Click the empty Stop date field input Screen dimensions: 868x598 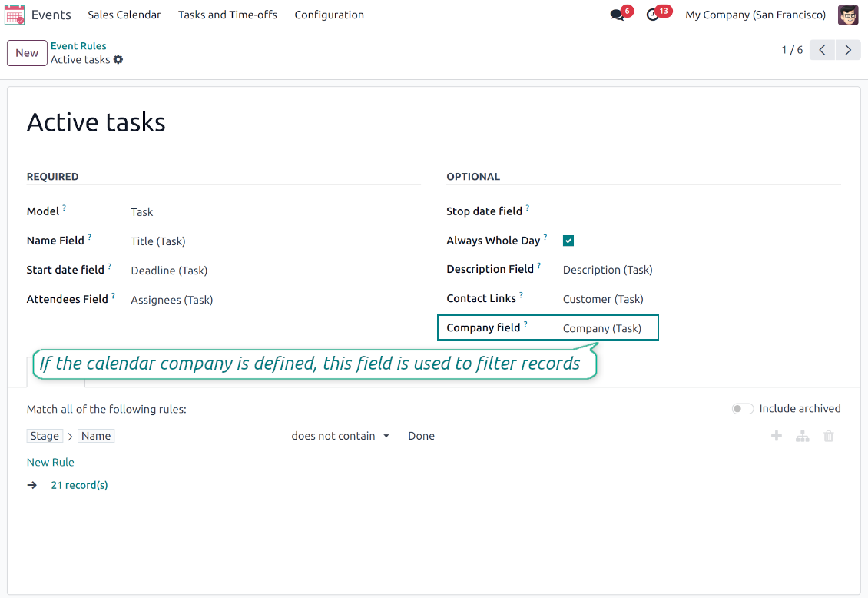(x=701, y=211)
